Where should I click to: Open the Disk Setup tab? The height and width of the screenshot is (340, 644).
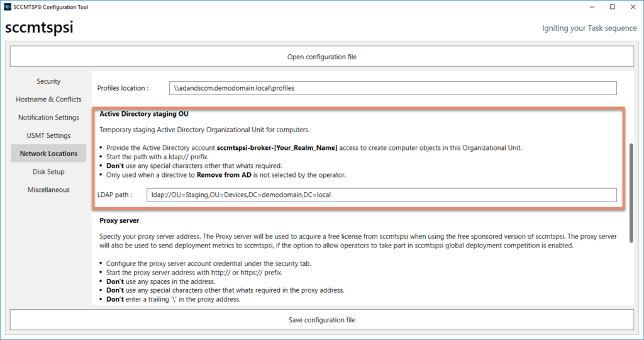[x=48, y=171]
